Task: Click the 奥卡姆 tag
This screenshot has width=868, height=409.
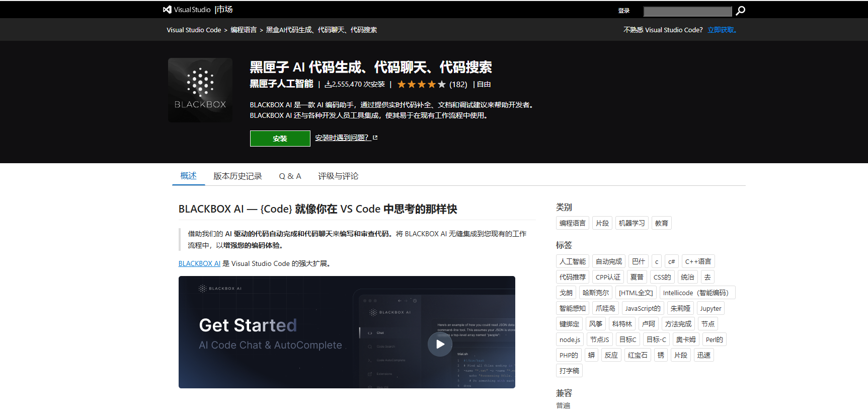Action: [686, 339]
